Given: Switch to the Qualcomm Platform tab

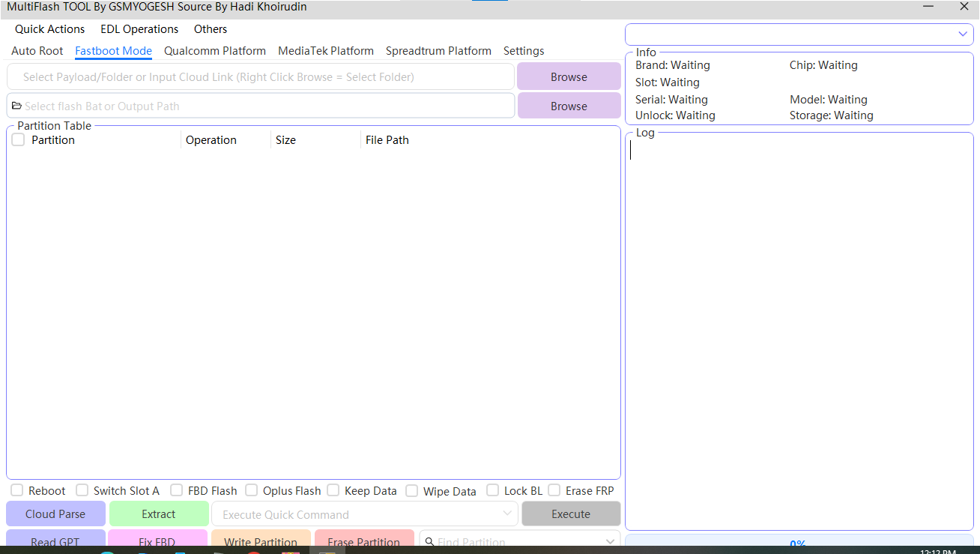Looking at the screenshot, I should coord(214,50).
